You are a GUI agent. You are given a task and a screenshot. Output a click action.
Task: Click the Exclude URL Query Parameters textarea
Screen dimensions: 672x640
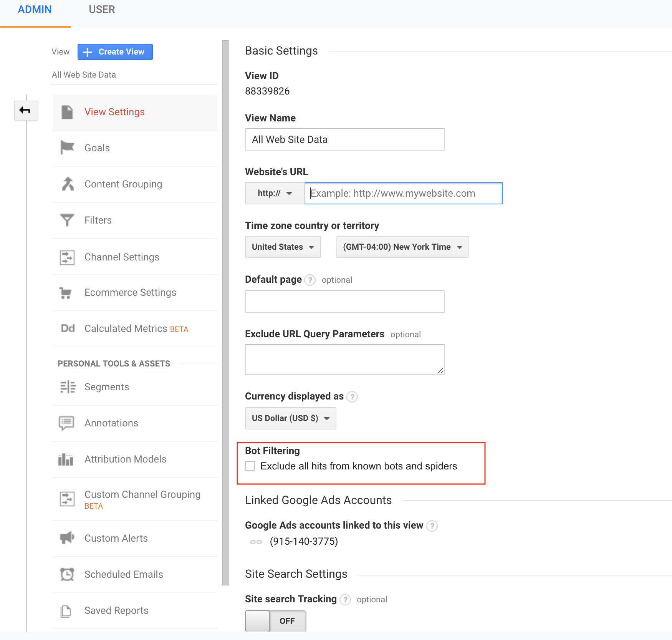[345, 360]
